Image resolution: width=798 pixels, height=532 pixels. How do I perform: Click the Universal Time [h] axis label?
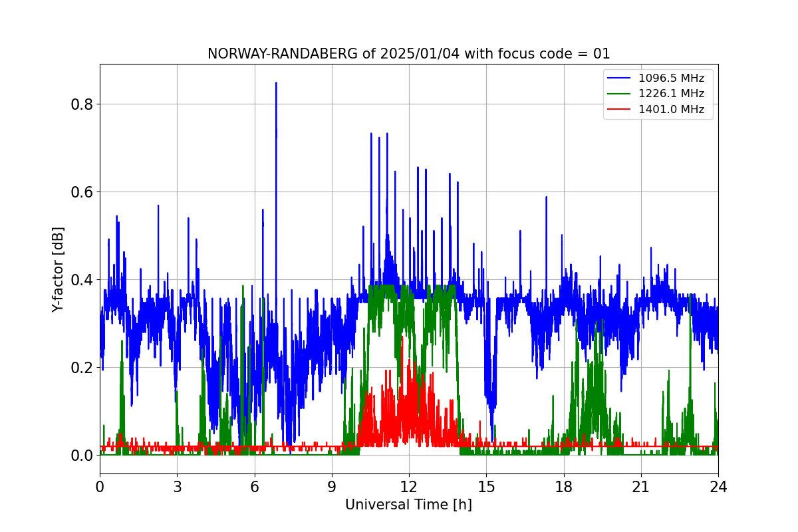pos(408,505)
